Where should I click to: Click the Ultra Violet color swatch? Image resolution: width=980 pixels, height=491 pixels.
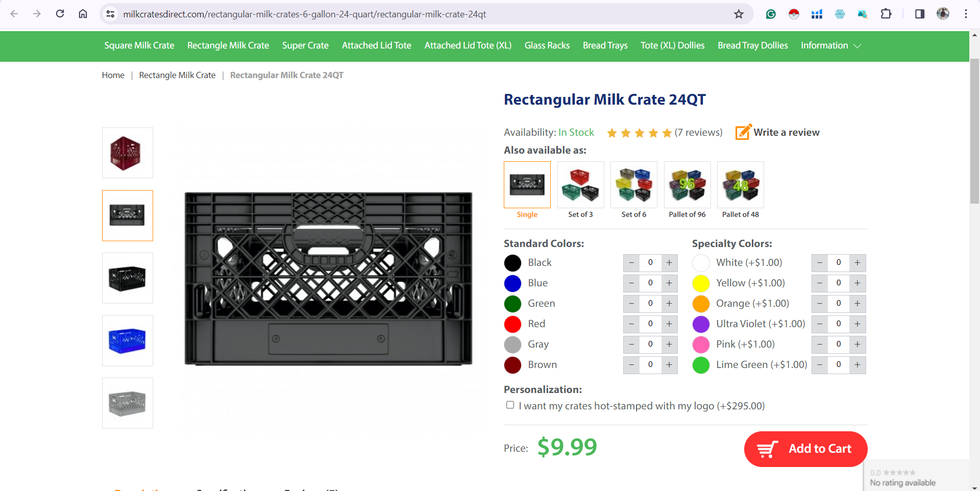[701, 324]
